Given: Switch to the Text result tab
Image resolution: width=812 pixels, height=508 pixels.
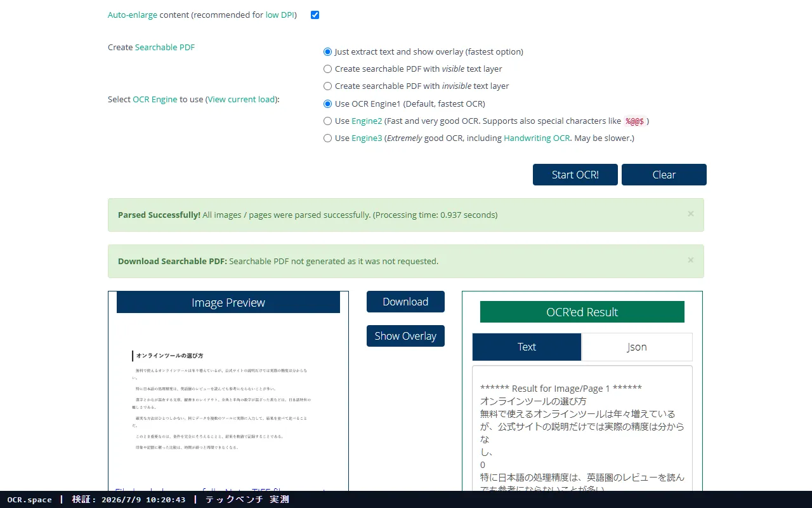Looking at the screenshot, I should pos(527,347).
